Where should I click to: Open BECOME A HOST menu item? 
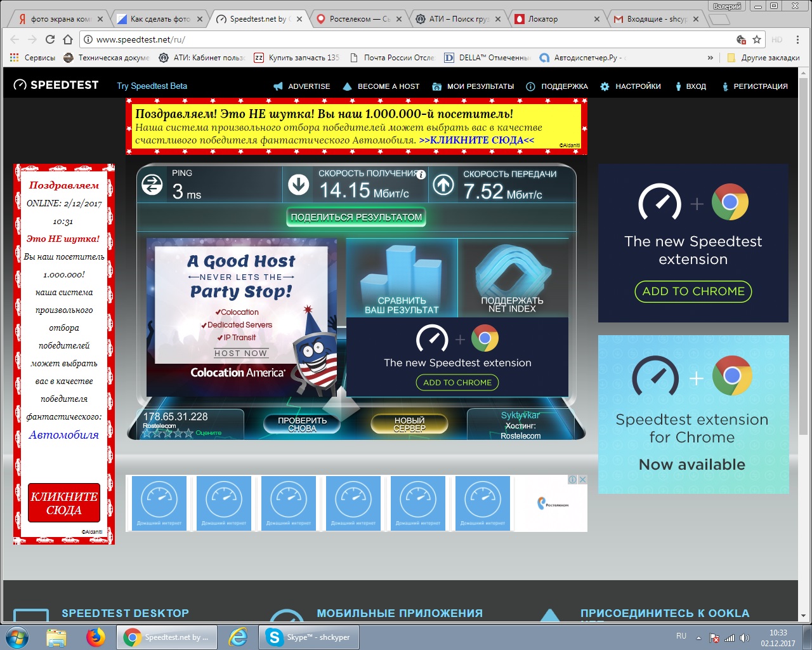[x=381, y=86]
